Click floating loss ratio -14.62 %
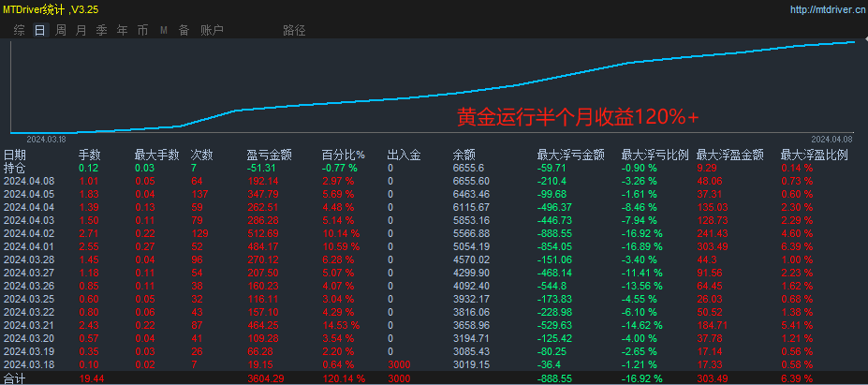Viewport: 868px width, 385px height. (x=642, y=325)
